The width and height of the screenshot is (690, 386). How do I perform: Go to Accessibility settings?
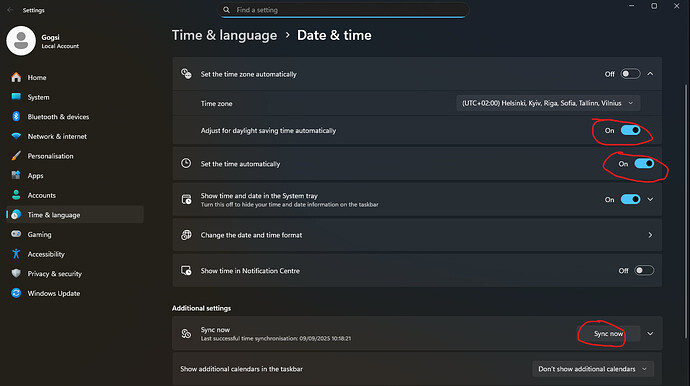(75, 254)
